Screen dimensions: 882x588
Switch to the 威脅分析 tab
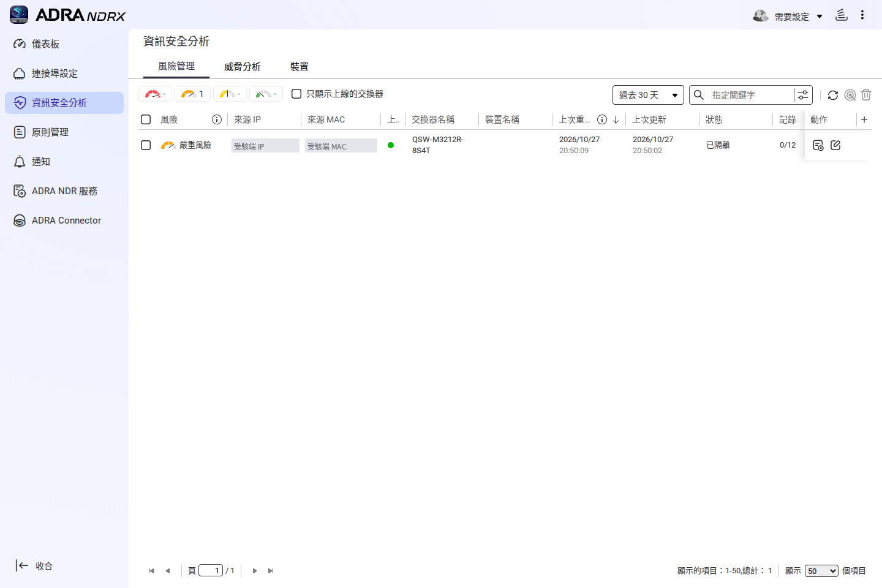pos(243,66)
